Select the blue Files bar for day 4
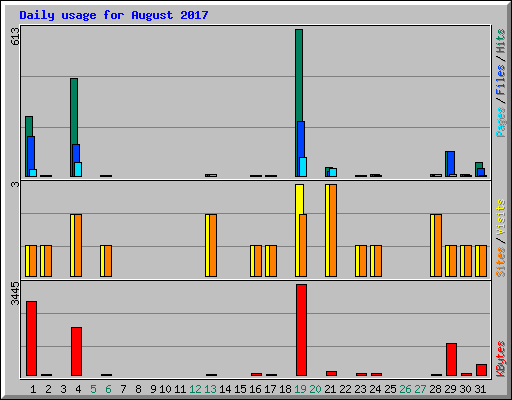Image resolution: width=512 pixels, height=400 pixels. (x=76, y=153)
